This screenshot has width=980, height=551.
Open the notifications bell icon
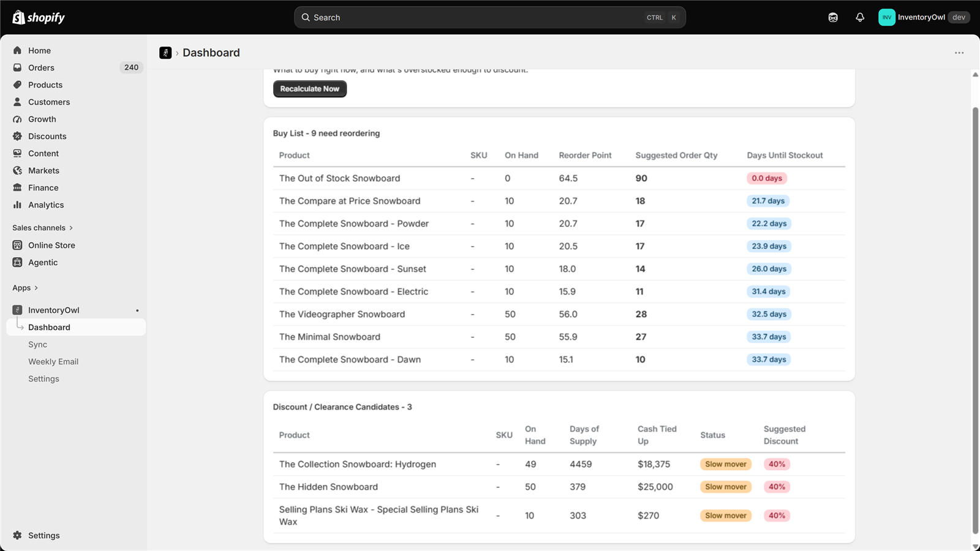(860, 17)
